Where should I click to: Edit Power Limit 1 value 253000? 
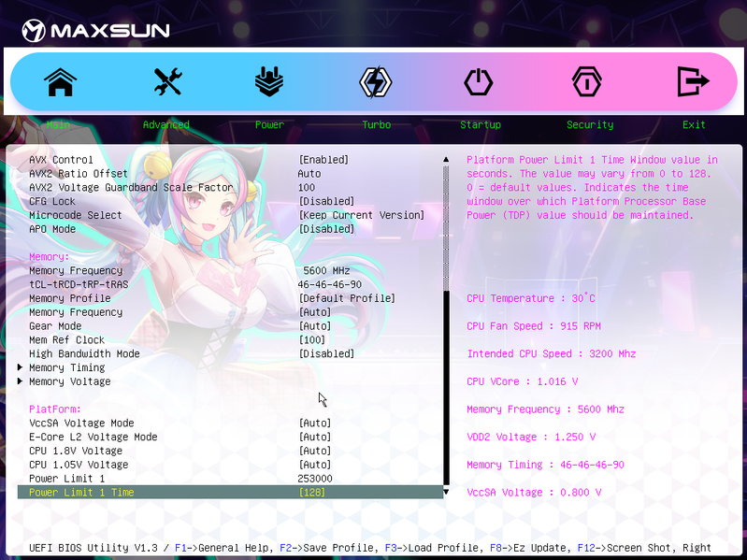[x=315, y=478]
